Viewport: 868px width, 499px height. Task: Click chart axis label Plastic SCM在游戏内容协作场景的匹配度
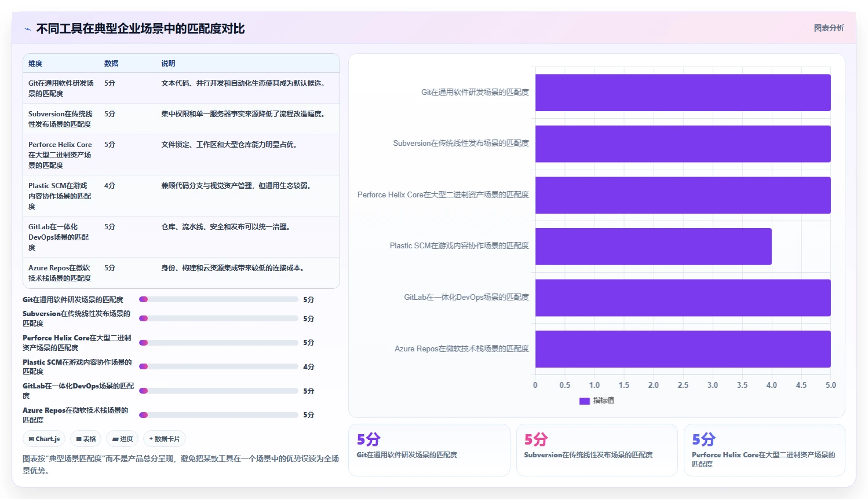459,245
